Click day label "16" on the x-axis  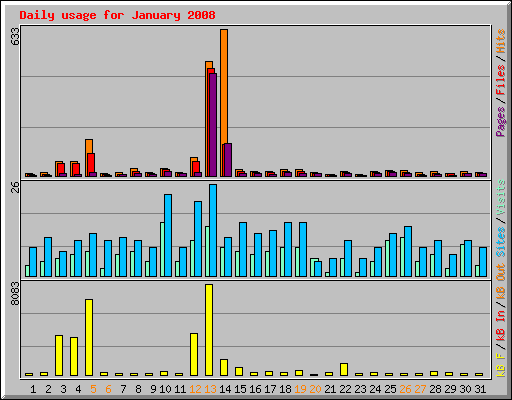click(x=255, y=389)
